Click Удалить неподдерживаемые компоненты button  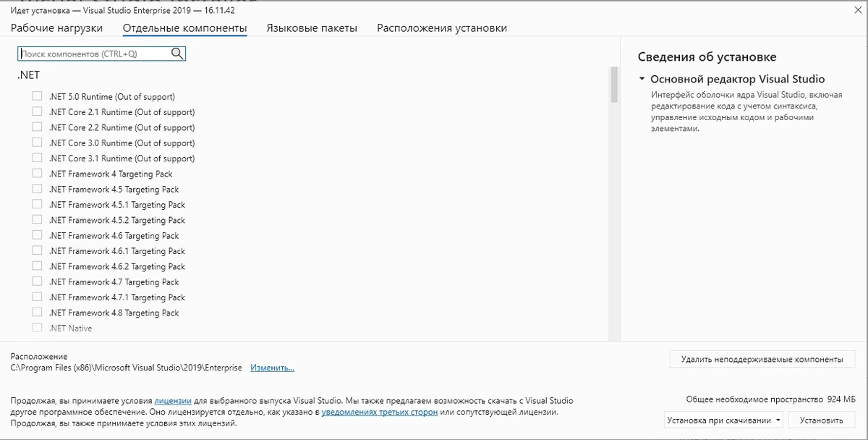tap(762, 359)
